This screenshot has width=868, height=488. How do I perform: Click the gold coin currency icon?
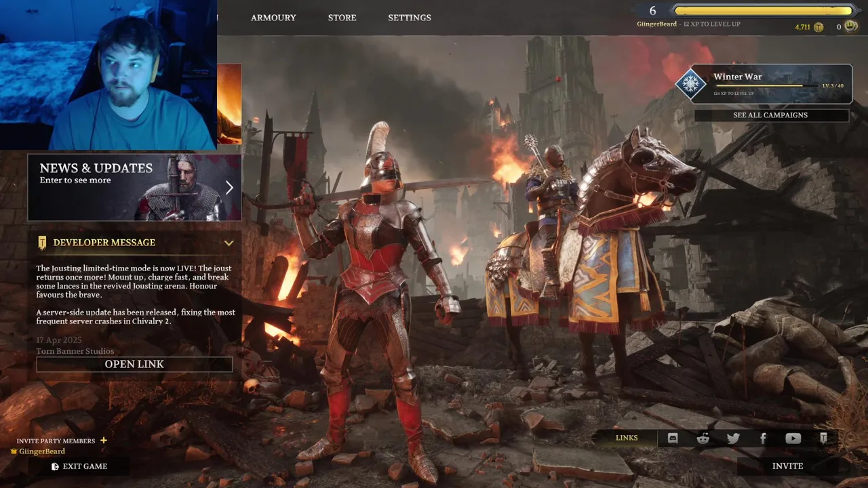818,27
